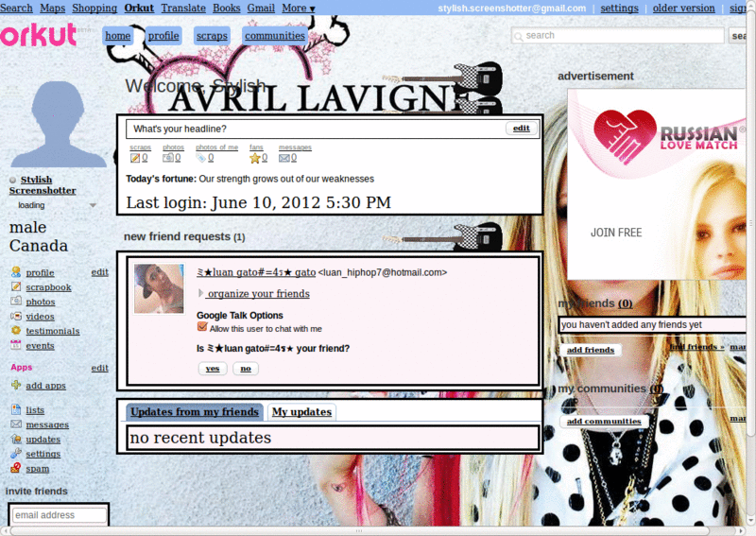Click the headline edit button
Viewport: 756px width, 536px height.
[522, 129]
